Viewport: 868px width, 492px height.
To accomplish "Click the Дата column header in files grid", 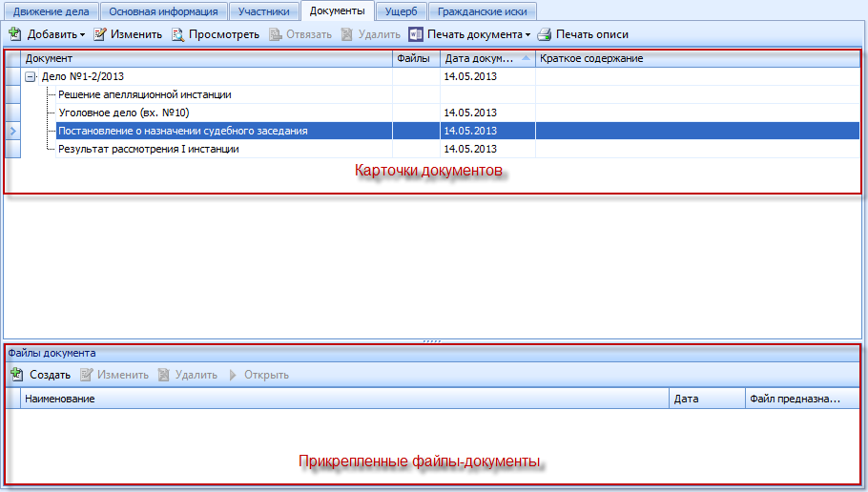I will (x=707, y=399).
